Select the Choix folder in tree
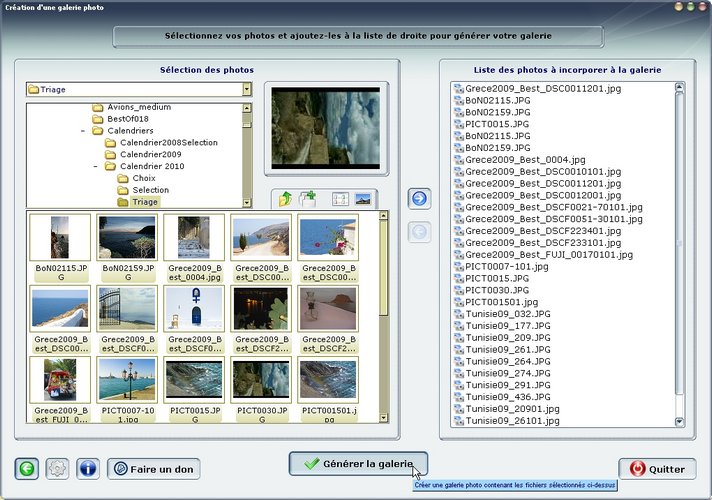This screenshot has width=712, height=500. [144, 178]
